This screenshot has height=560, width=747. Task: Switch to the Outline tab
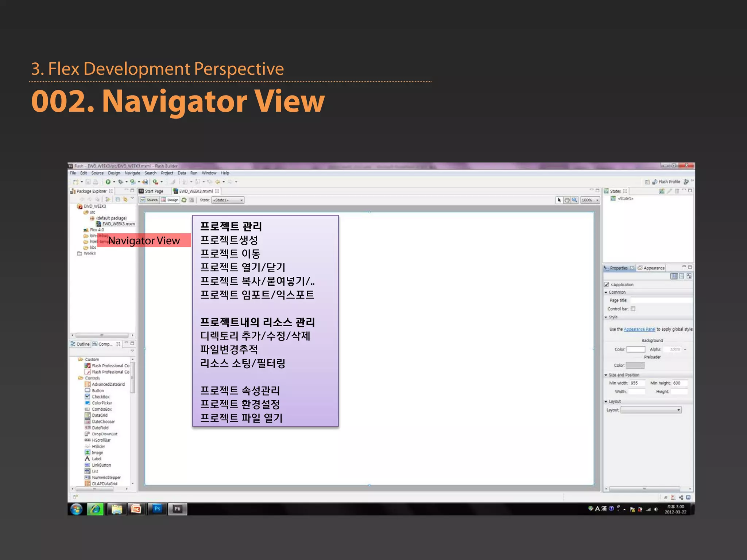[80, 344]
